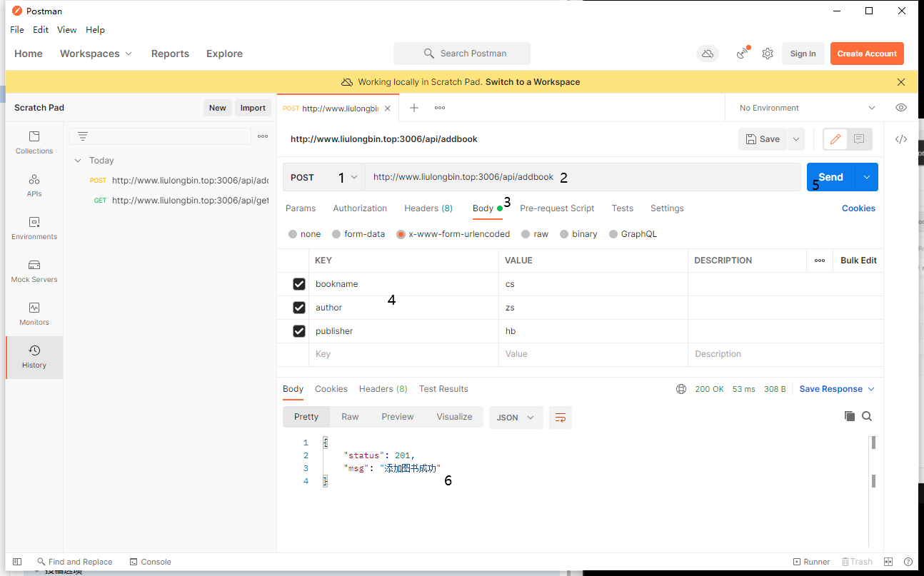Focus the Search Postman field
924x576 pixels.
pyautogui.click(x=462, y=54)
